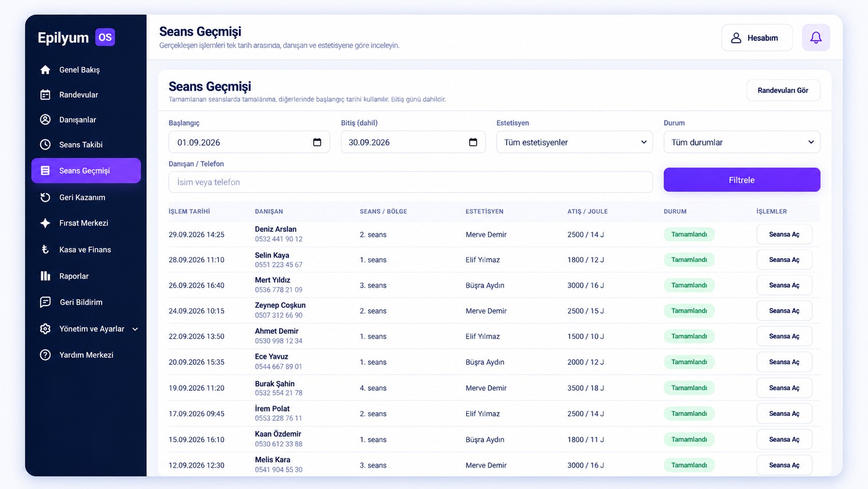Open notifications with the bell icon
The width and height of the screenshot is (868, 489).
816,37
